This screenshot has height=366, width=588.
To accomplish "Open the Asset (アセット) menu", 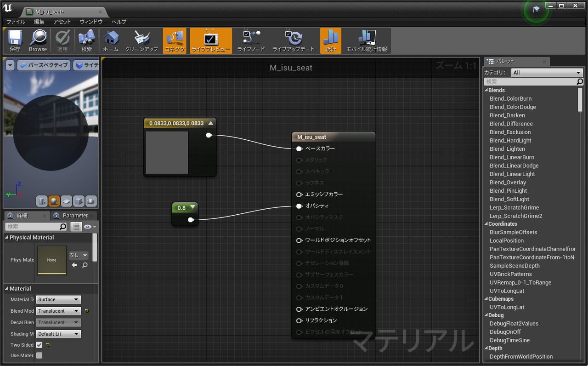I will click(62, 22).
